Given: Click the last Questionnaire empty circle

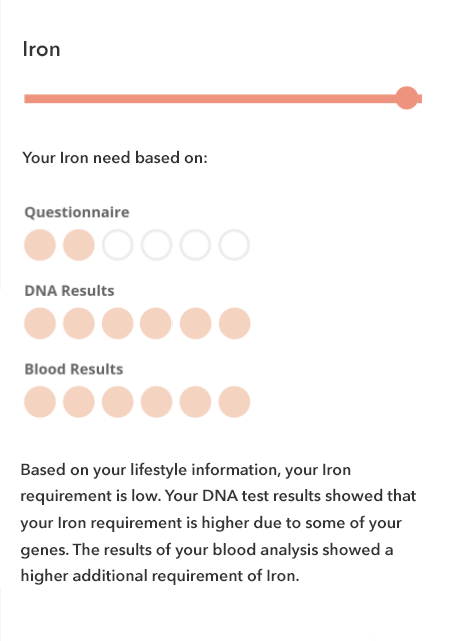Looking at the screenshot, I should (234, 245).
